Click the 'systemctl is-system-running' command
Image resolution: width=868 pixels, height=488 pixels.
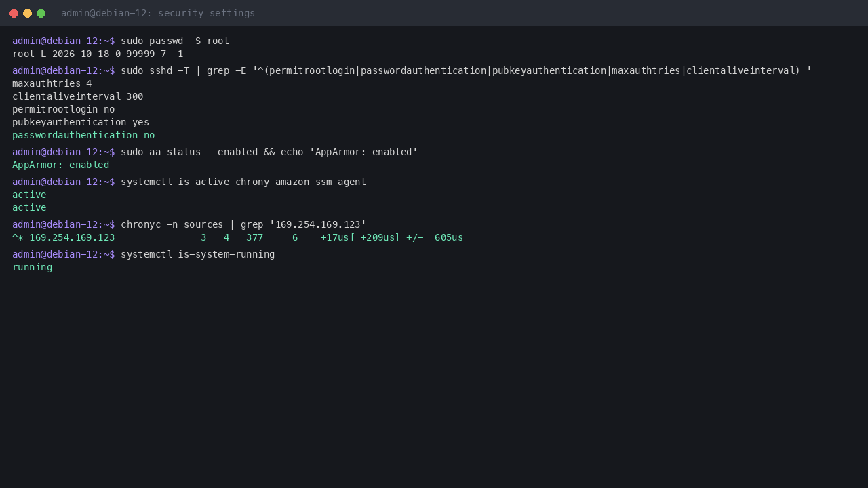[198, 254]
